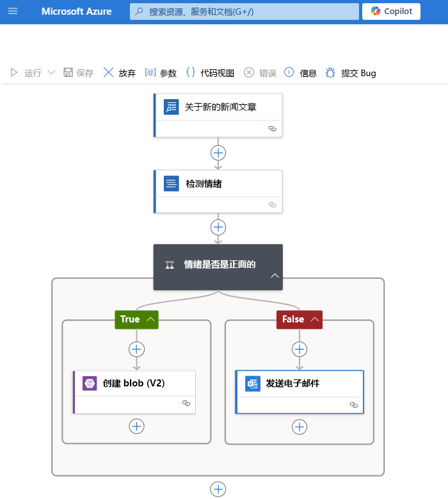Click the search magnifier icon
The image size is (448, 499).
[x=139, y=12]
